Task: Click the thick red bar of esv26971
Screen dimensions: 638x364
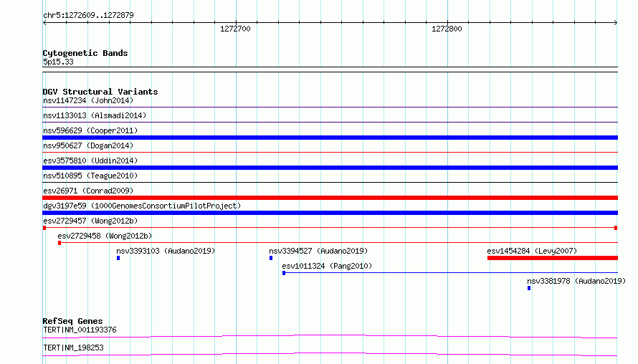Action: [x=330, y=198]
